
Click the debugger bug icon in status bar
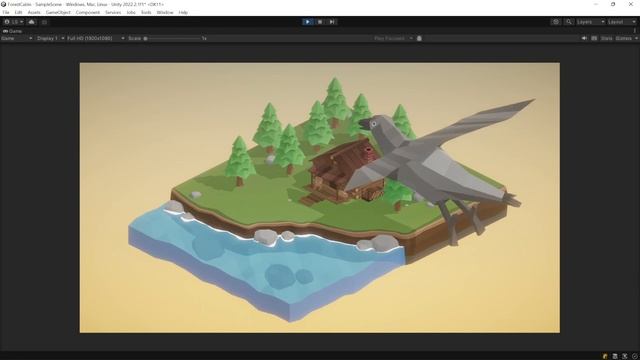click(x=624, y=356)
